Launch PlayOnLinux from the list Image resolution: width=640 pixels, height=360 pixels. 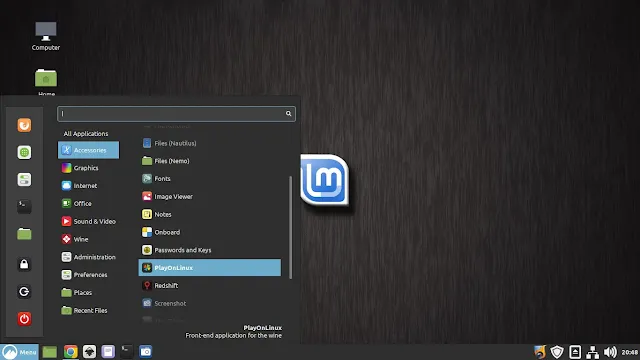(x=209, y=268)
